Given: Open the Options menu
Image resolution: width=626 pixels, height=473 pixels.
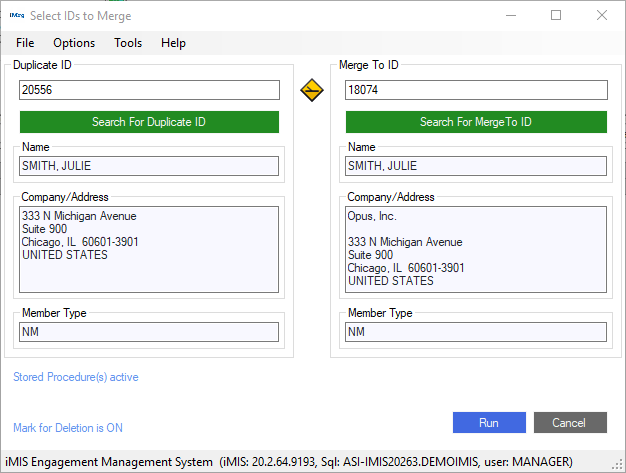Looking at the screenshot, I should 74,43.
